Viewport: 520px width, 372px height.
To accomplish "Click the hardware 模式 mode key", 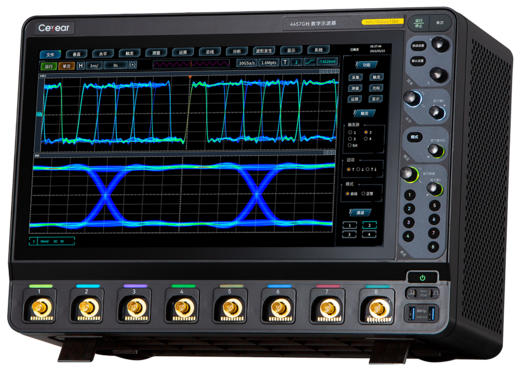I will pos(414,137).
